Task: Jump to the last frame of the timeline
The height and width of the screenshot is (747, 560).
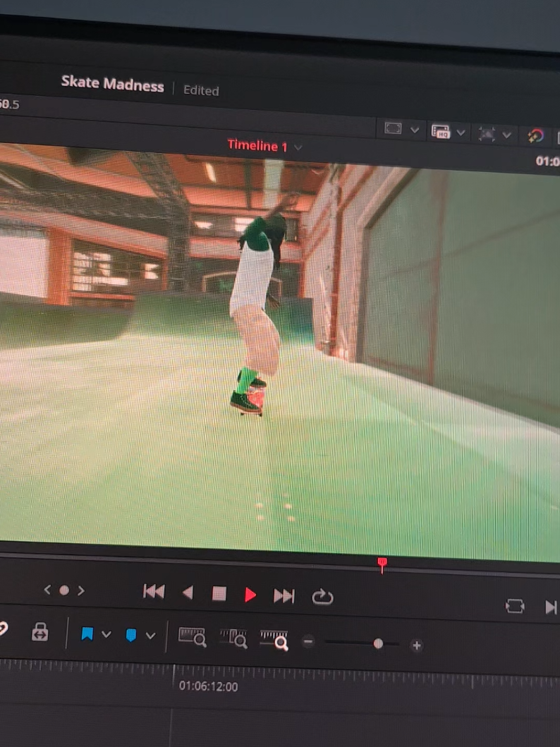Action: pyautogui.click(x=284, y=595)
